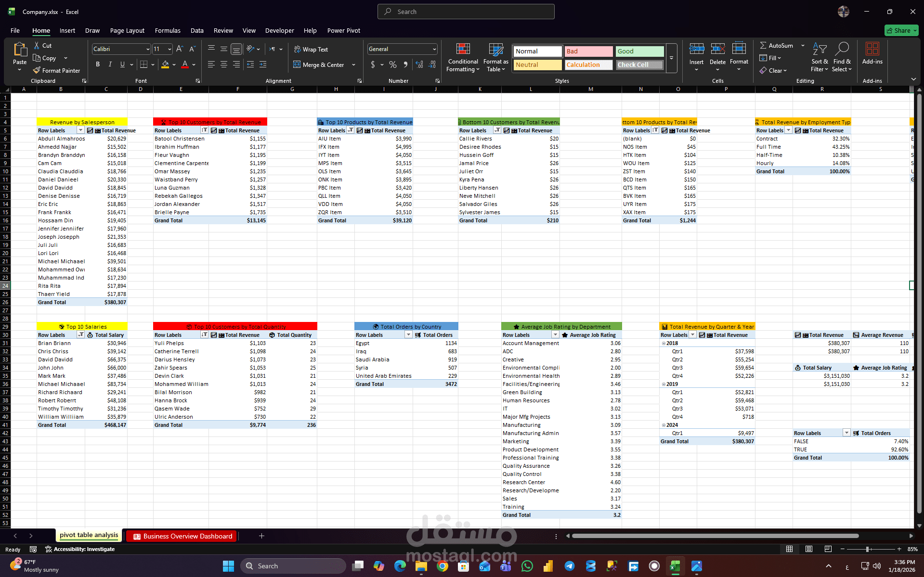This screenshot has width=924, height=577.
Task: Switch to Page Break Preview in status bar
Action: [x=828, y=549]
